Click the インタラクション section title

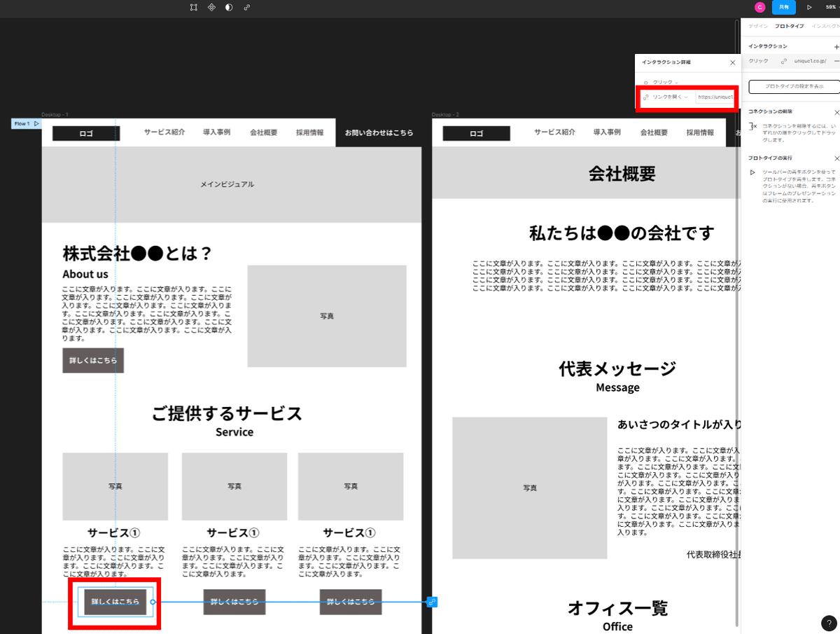(x=767, y=46)
